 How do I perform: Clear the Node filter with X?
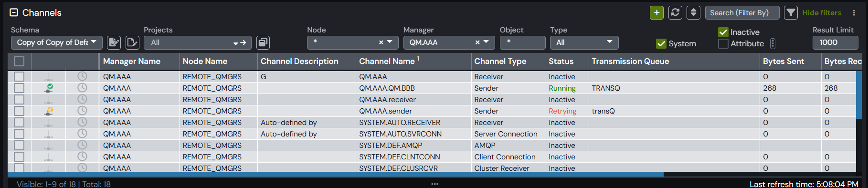(381, 42)
